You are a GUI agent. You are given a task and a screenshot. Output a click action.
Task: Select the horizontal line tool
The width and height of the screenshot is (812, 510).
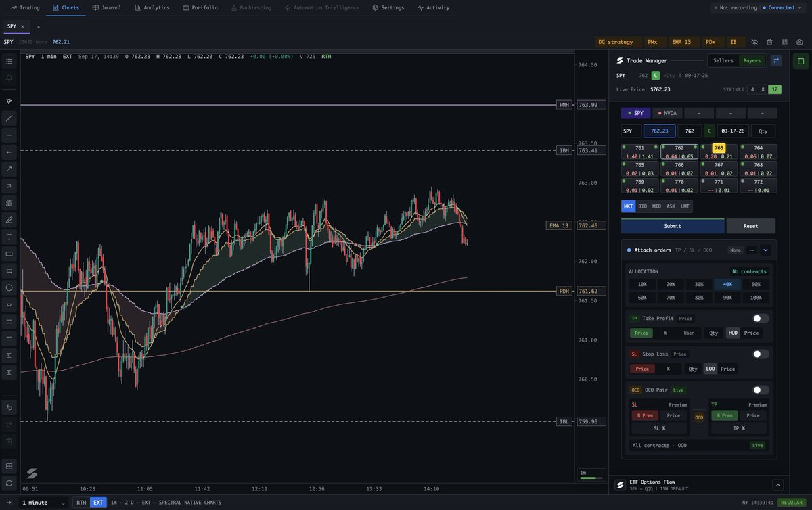9,135
